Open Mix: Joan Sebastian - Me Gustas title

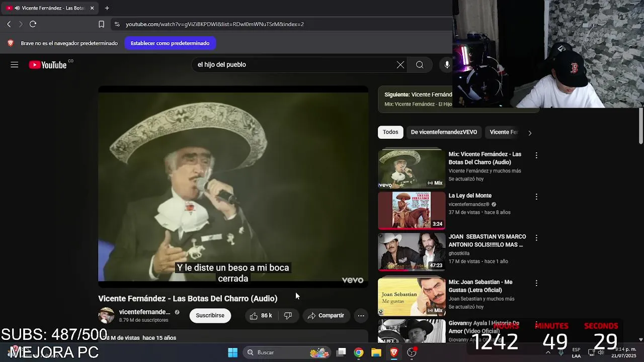[x=480, y=286]
